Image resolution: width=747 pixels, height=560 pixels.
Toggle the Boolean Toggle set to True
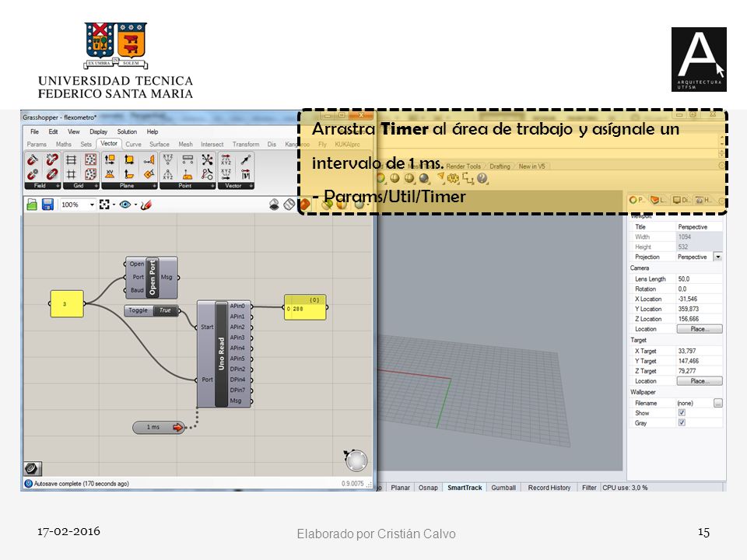[152, 310]
